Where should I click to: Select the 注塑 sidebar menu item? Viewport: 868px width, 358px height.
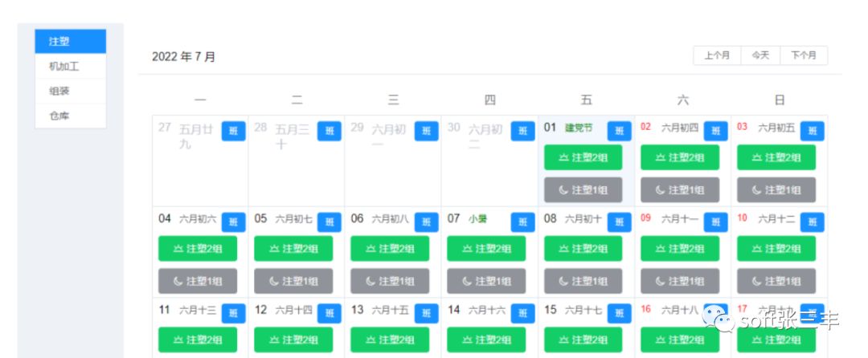pos(71,42)
